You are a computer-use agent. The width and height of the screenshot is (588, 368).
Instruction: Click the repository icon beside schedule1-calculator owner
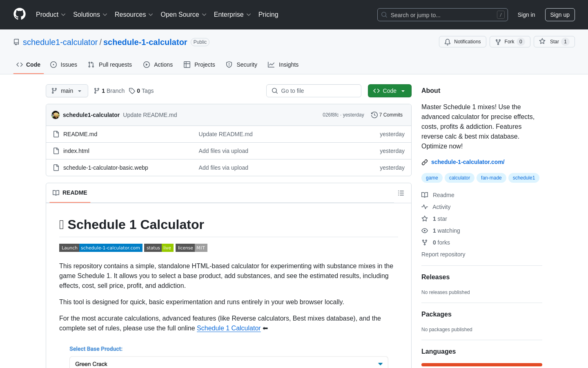[x=16, y=42]
